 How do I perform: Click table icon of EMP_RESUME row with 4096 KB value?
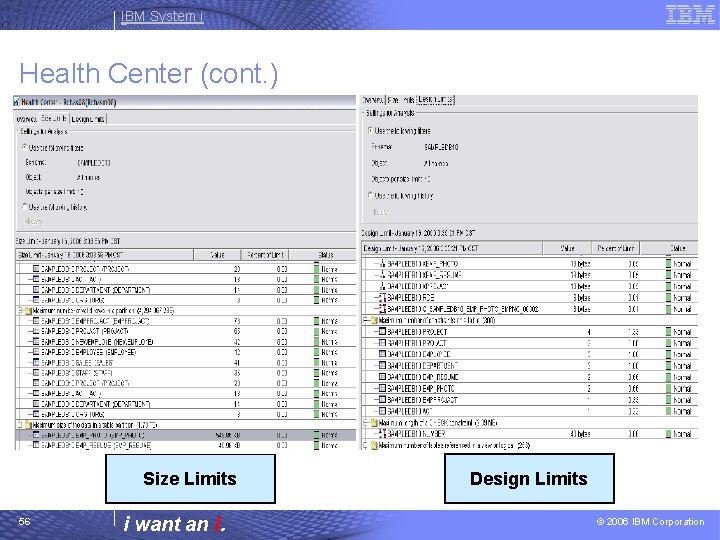[x=36, y=445]
